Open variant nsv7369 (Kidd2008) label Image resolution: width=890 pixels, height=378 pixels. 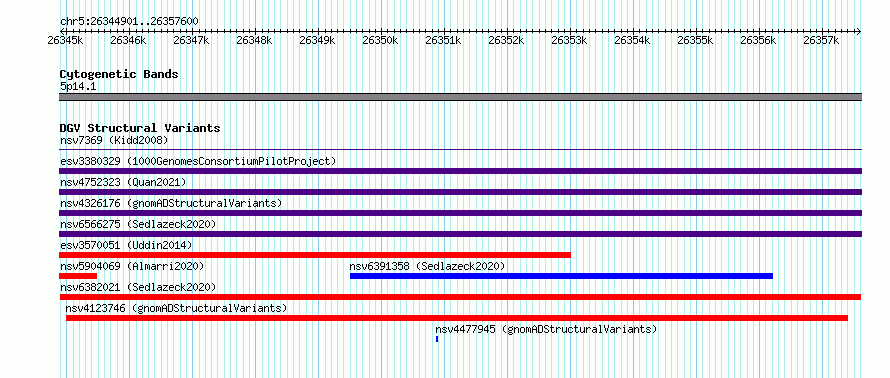click(x=114, y=140)
